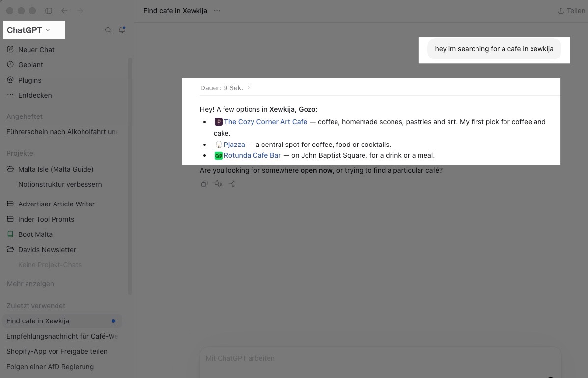588x378 pixels.
Task: Click folder icon beside Malta Isle project
Action: click(10, 169)
